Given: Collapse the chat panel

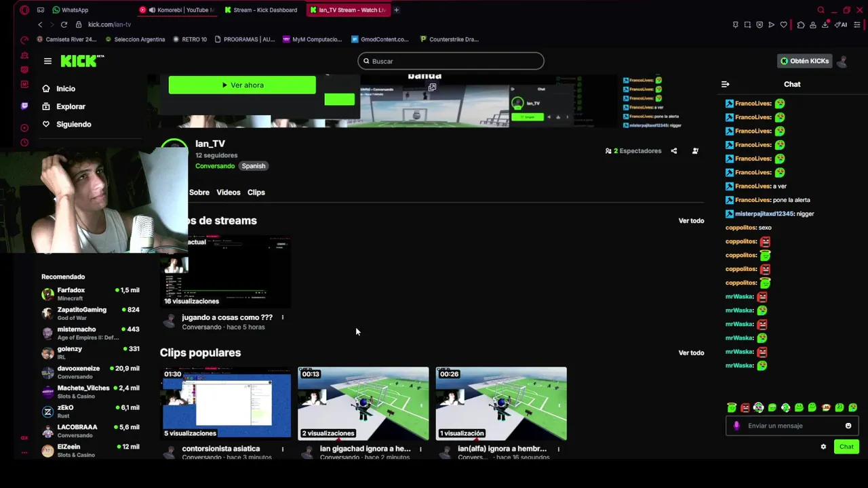Looking at the screenshot, I should (x=725, y=84).
